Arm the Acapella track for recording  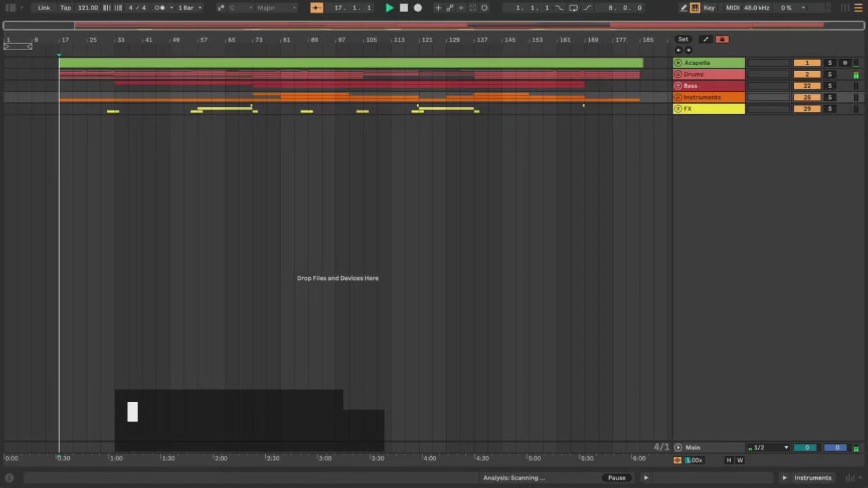pos(845,63)
